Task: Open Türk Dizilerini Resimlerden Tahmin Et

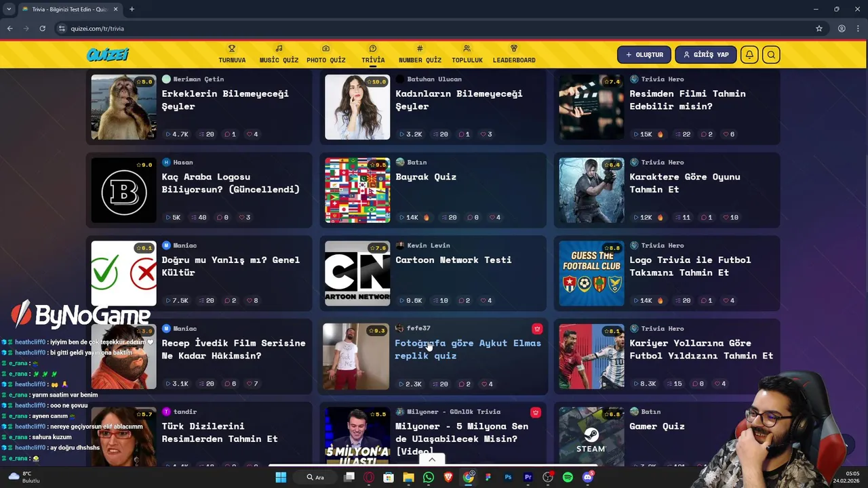Action: pyautogui.click(x=220, y=432)
